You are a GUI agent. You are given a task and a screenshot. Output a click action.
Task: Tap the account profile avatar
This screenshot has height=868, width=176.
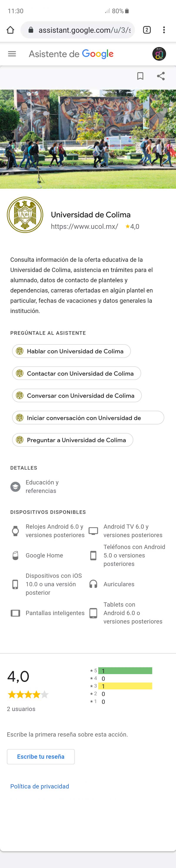pyautogui.click(x=159, y=54)
